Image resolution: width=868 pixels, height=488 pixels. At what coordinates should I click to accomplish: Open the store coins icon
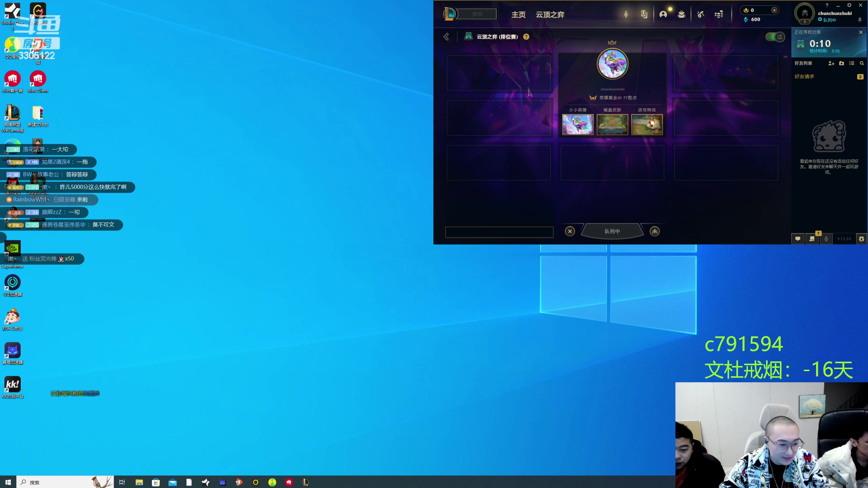(719, 14)
